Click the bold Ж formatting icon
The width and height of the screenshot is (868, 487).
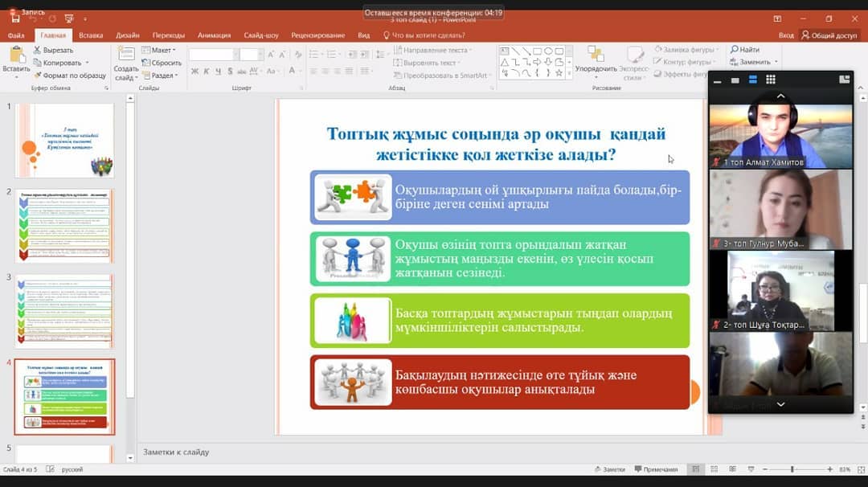point(194,72)
